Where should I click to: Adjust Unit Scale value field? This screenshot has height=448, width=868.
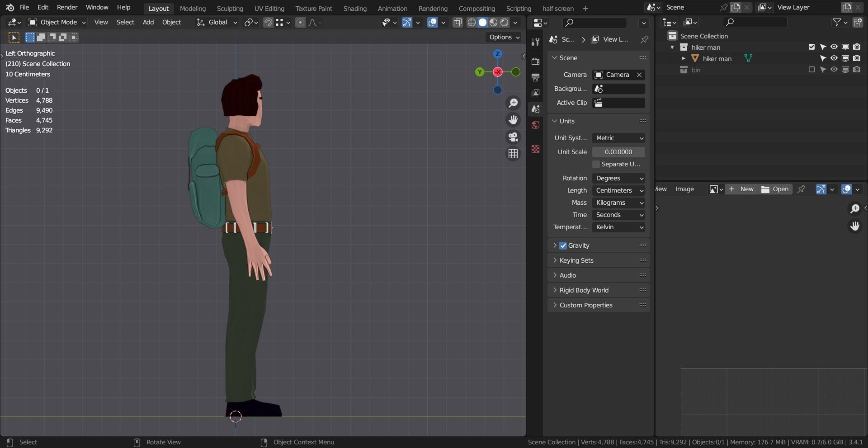pyautogui.click(x=618, y=152)
